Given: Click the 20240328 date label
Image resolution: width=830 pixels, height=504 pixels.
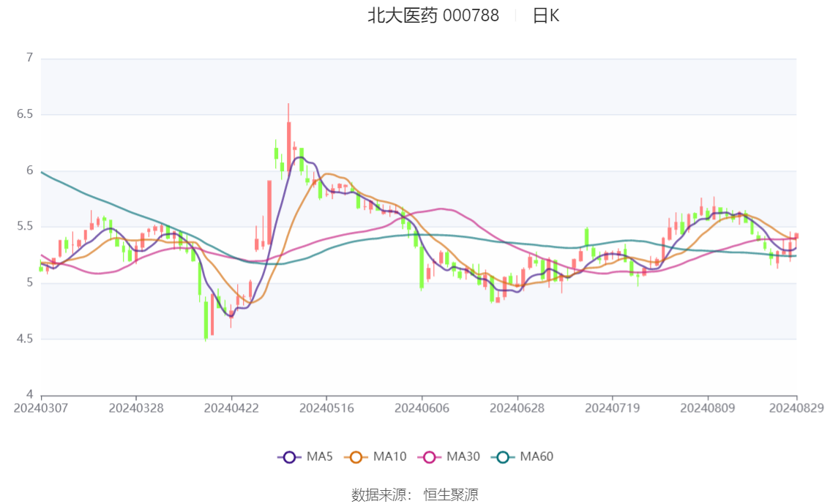Looking at the screenshot, I should point(136,408).
